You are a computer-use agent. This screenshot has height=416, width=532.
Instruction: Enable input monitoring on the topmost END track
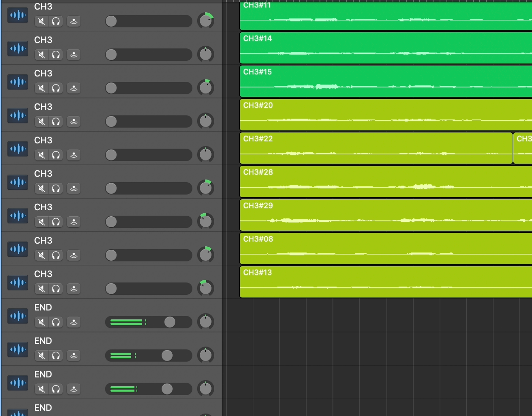(74, 322)
